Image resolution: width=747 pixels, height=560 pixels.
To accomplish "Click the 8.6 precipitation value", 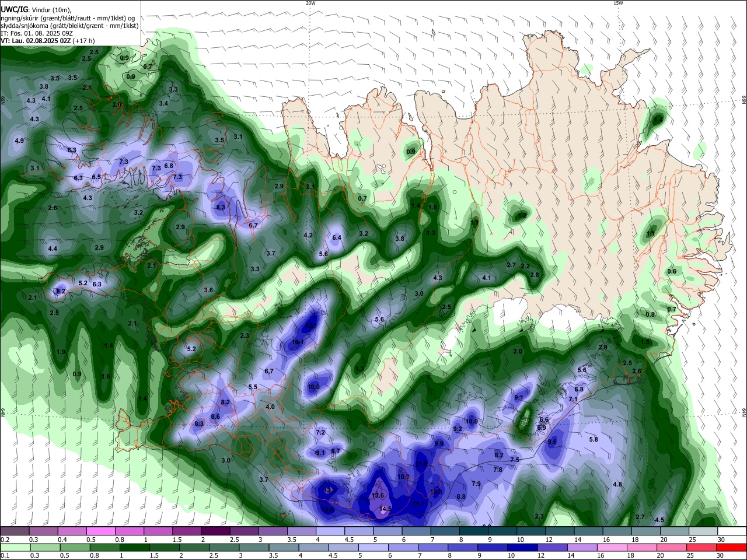I will pos(215,416).
